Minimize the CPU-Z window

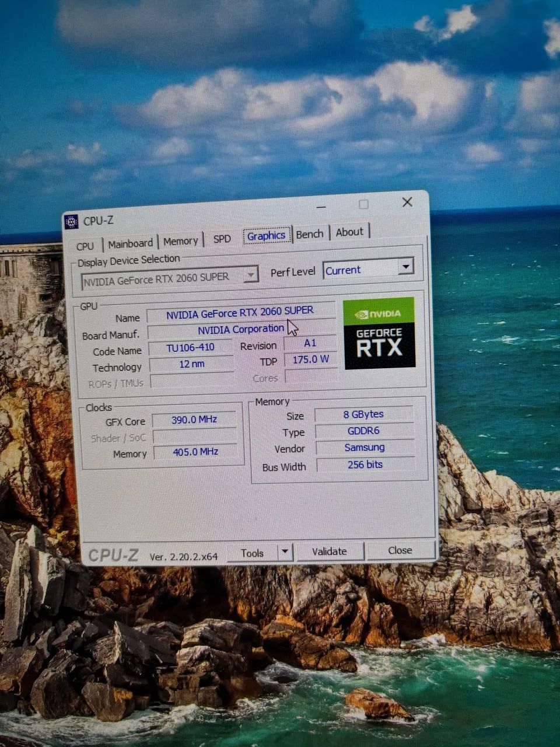point(321,207)
